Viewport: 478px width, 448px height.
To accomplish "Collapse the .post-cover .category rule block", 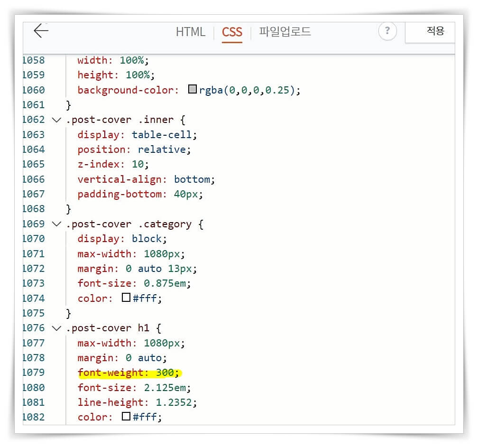I will point(56,224).
